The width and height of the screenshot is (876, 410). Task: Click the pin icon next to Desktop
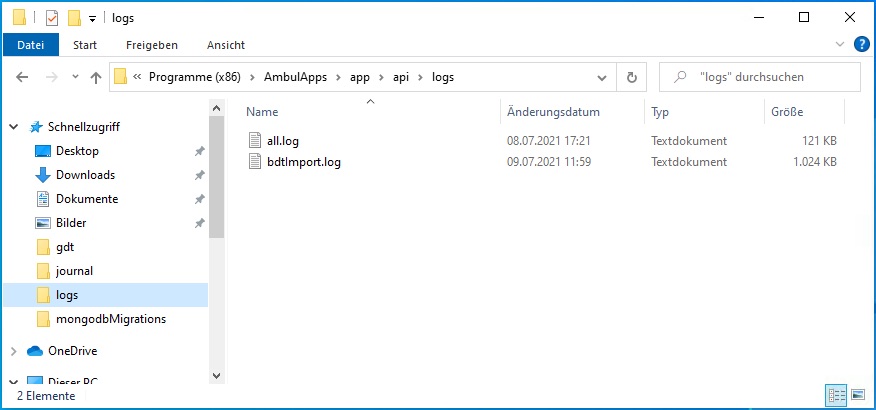coord(199,151)
